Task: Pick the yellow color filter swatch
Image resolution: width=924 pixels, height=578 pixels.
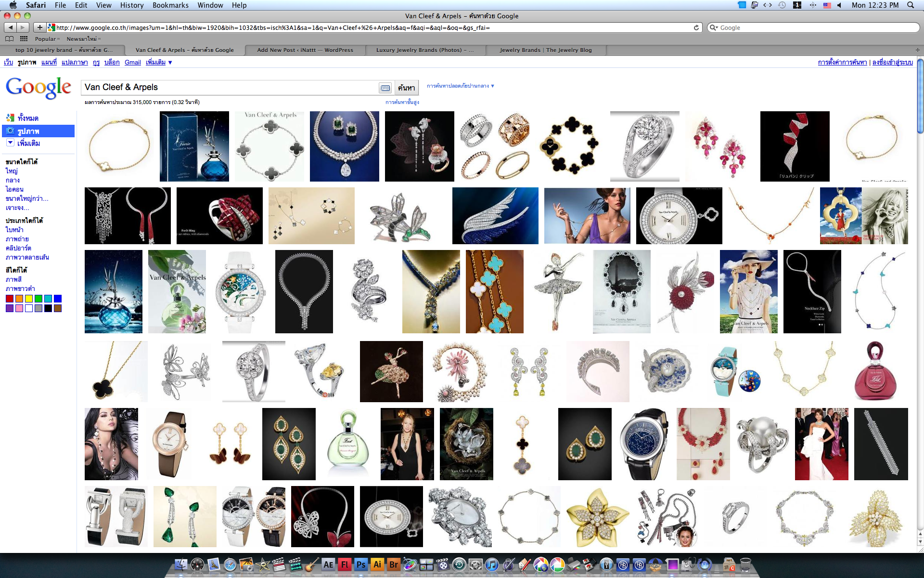Action: 29,299
